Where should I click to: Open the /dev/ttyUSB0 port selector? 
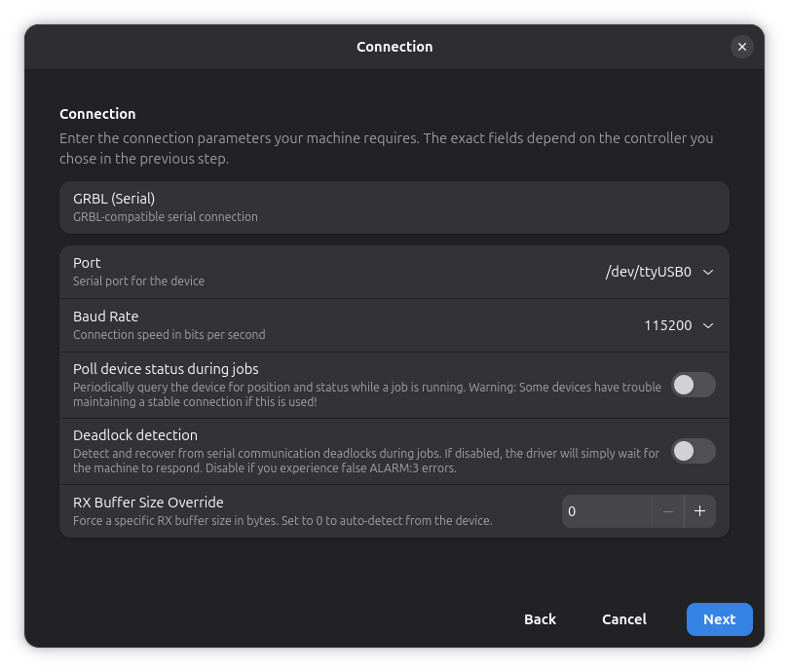pos(659,272)
